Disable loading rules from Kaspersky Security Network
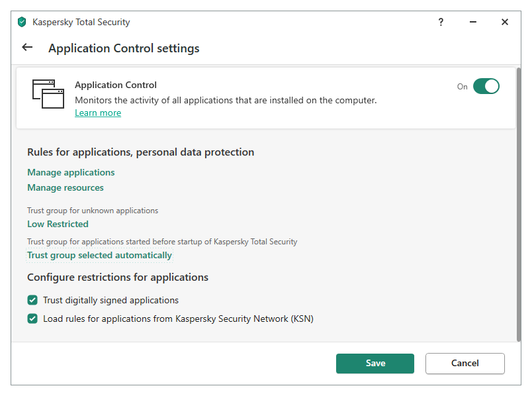Viewport: 532px width, 396px height. (x=32, y=319)
